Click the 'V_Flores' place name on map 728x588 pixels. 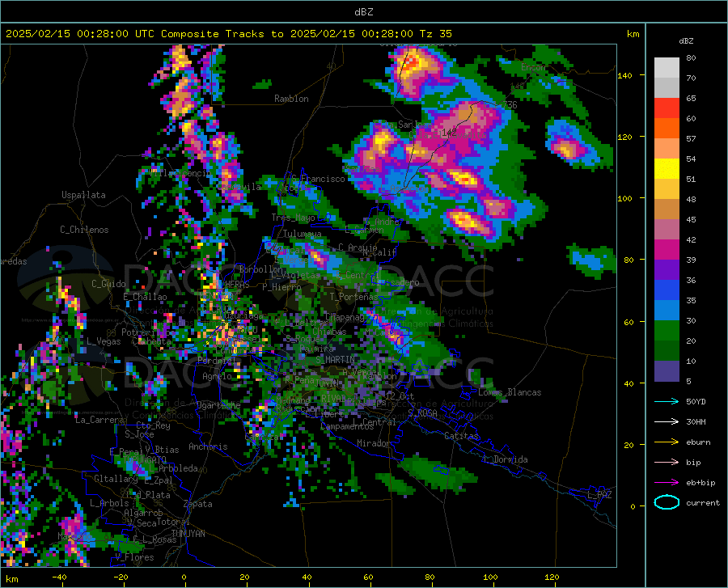coord(134,557)
